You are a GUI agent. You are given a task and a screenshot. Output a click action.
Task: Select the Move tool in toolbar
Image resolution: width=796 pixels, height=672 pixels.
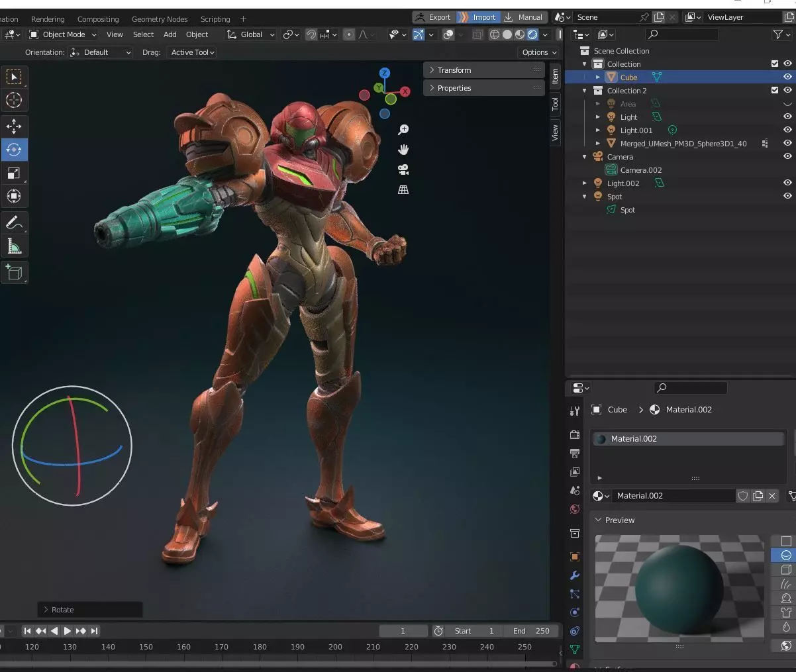pyautogui.click(x=14, y=126)
